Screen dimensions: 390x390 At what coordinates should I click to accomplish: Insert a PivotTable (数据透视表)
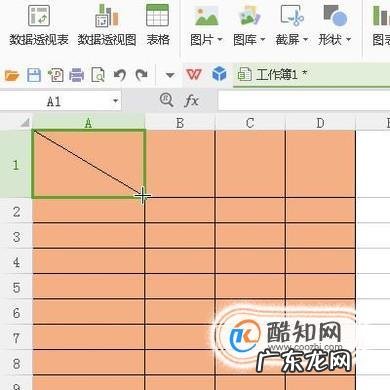tap(39, 25)
